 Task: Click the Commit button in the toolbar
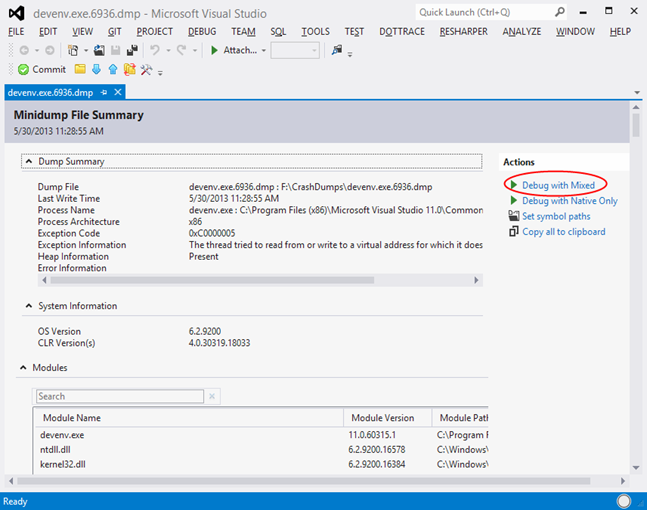click(x=42, y=70)
